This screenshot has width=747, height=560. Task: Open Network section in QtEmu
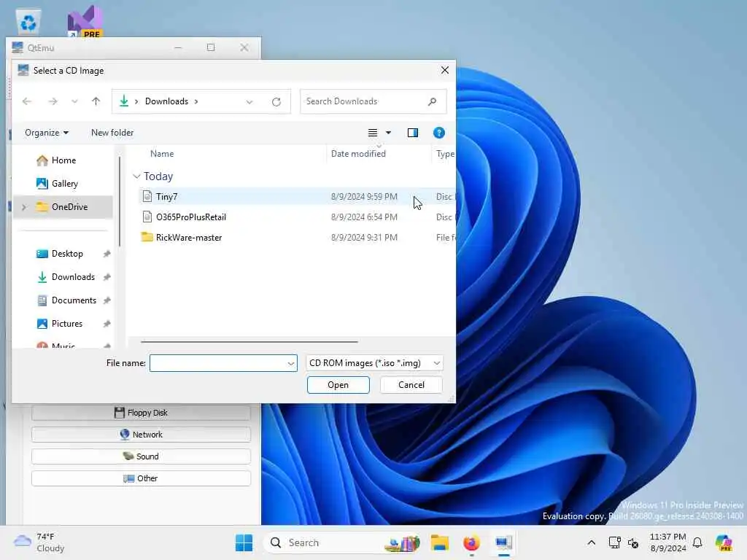141,435
